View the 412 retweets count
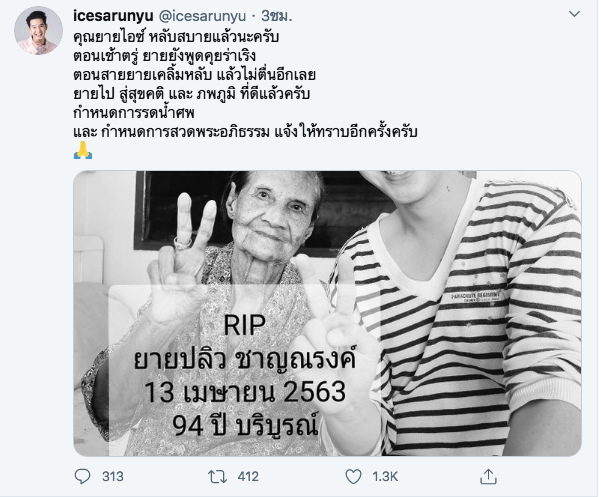The image size is (601, 497). pos(248,477)
